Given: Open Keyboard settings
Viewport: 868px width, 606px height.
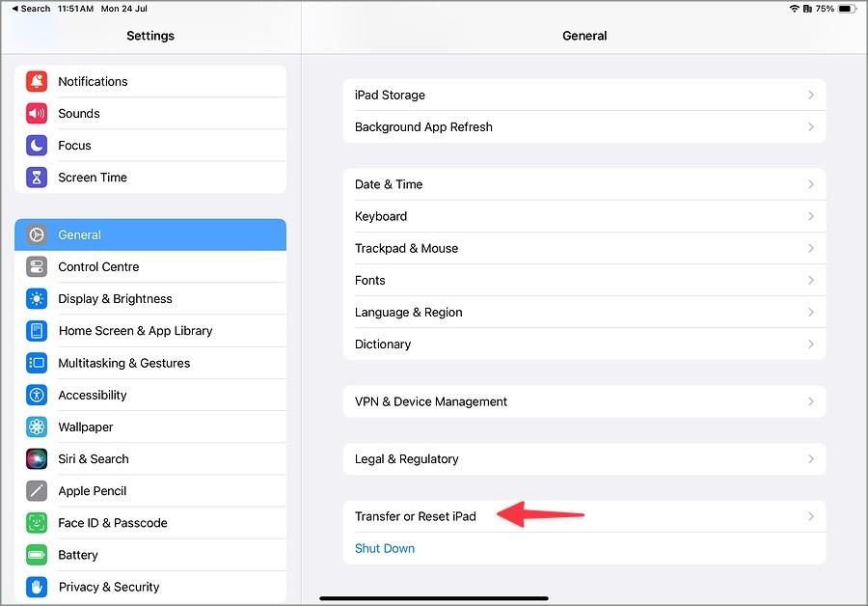Looking at the screenshot, I should click(x=584, y=216).
